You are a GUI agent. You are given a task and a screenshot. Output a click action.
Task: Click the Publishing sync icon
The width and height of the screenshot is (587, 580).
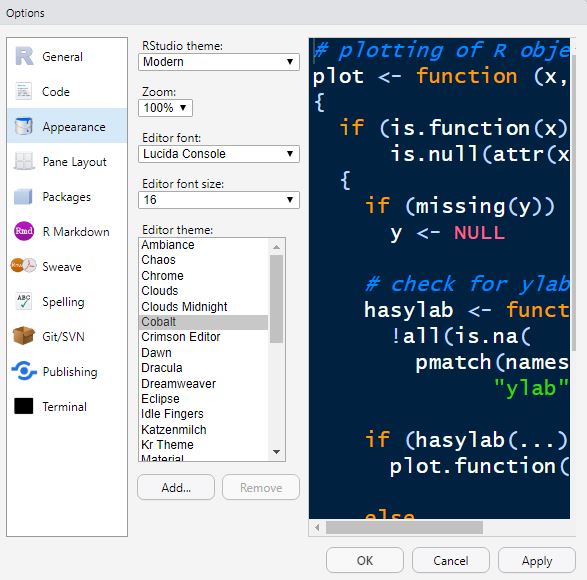click(24, 371)
